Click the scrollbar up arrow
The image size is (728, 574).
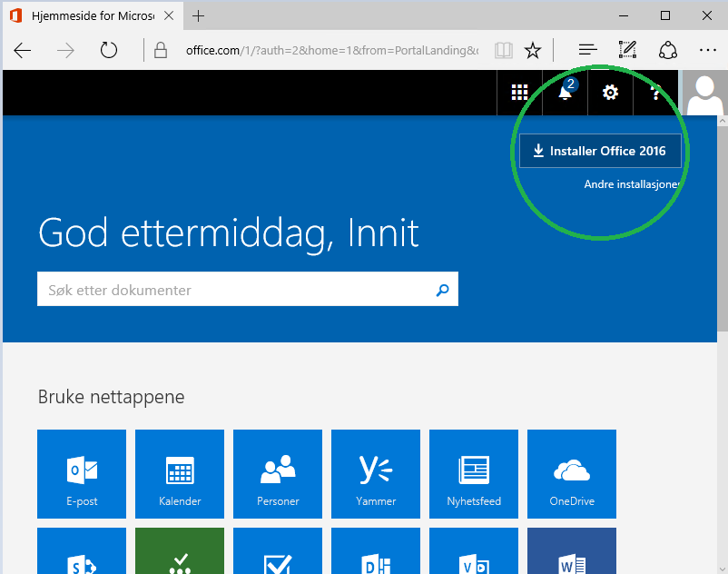(723, 121)
